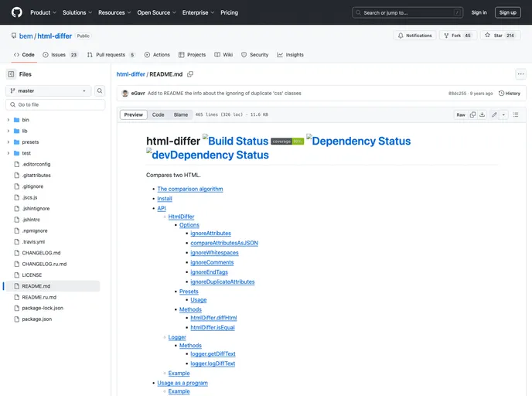Open the three-dot more file actions menu

point(520,74)
